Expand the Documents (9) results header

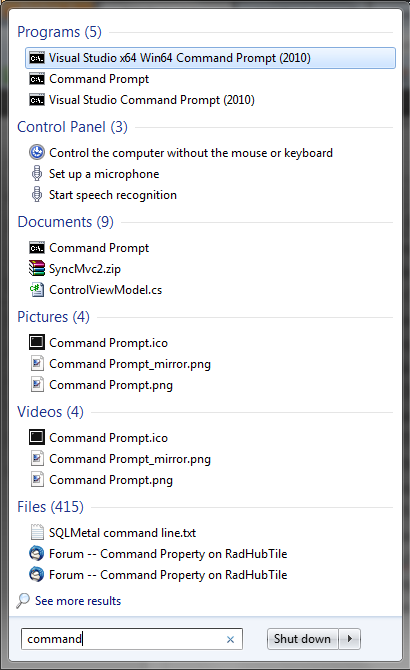pyautogui.click(x=65, y=222)
